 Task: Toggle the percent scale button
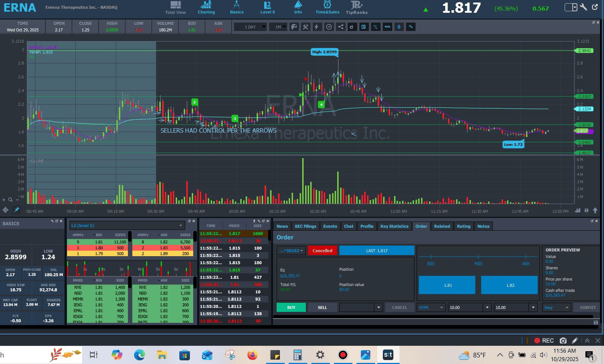pyautogui.click(x=375, y=27)
